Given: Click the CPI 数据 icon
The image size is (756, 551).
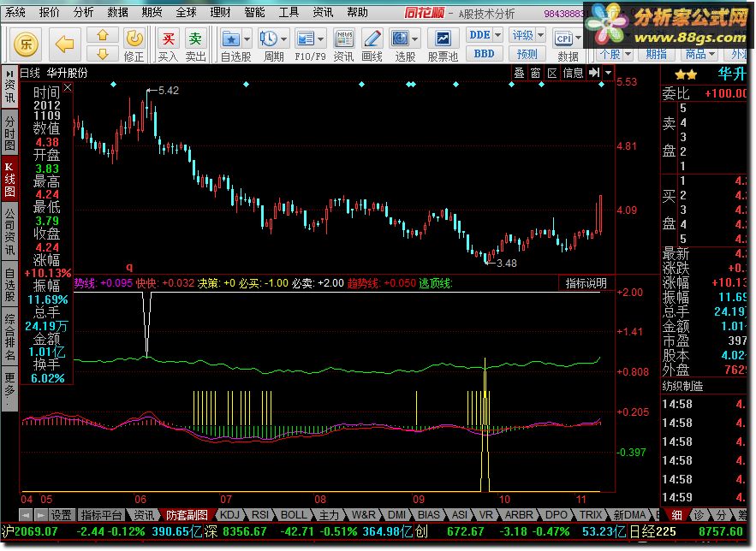Looking at the screenshot, I should pos(563,39).
